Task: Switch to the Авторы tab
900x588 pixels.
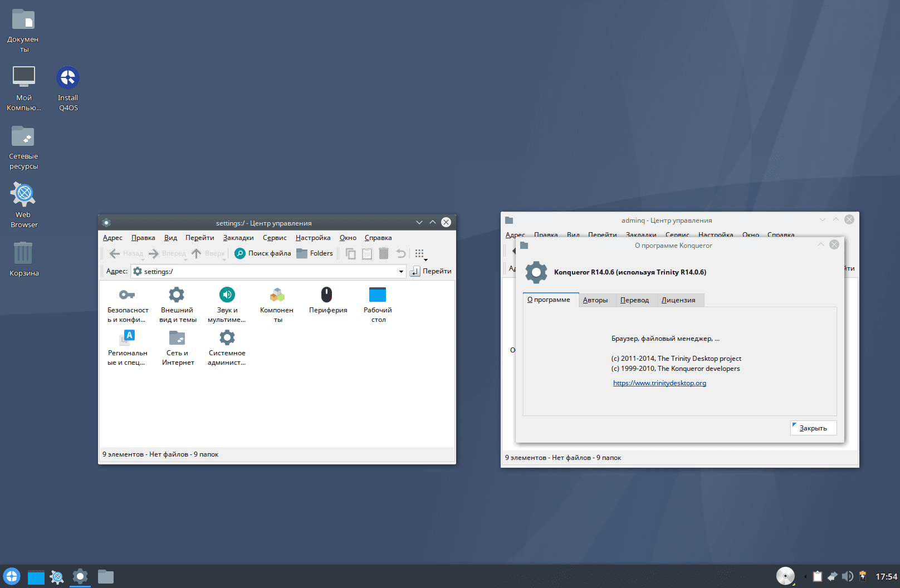Action: pos(595,300)
